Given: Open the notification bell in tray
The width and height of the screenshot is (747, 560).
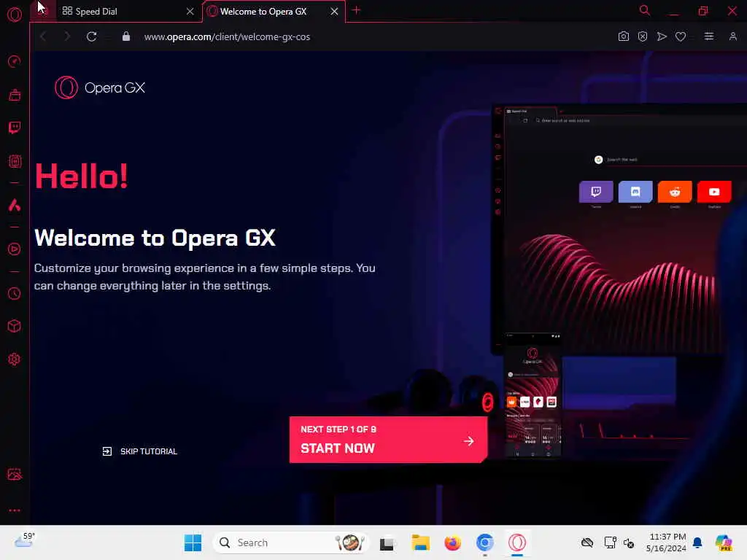Looking at the screenshot, I should pyautogui.click(x=697, y=542).
